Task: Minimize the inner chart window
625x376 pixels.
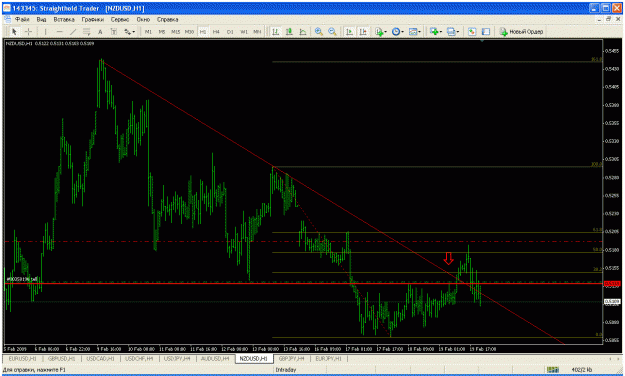Action: (x=600, y=19)
